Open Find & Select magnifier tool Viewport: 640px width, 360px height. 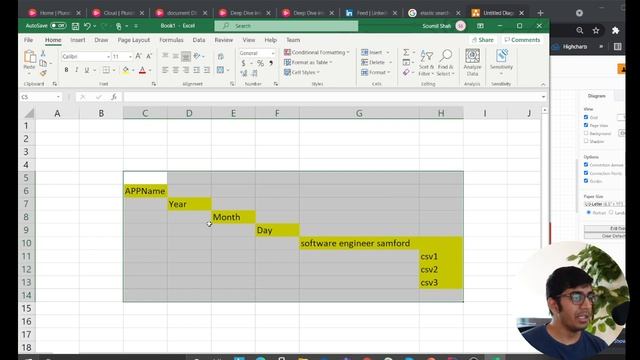click(445, 62)
